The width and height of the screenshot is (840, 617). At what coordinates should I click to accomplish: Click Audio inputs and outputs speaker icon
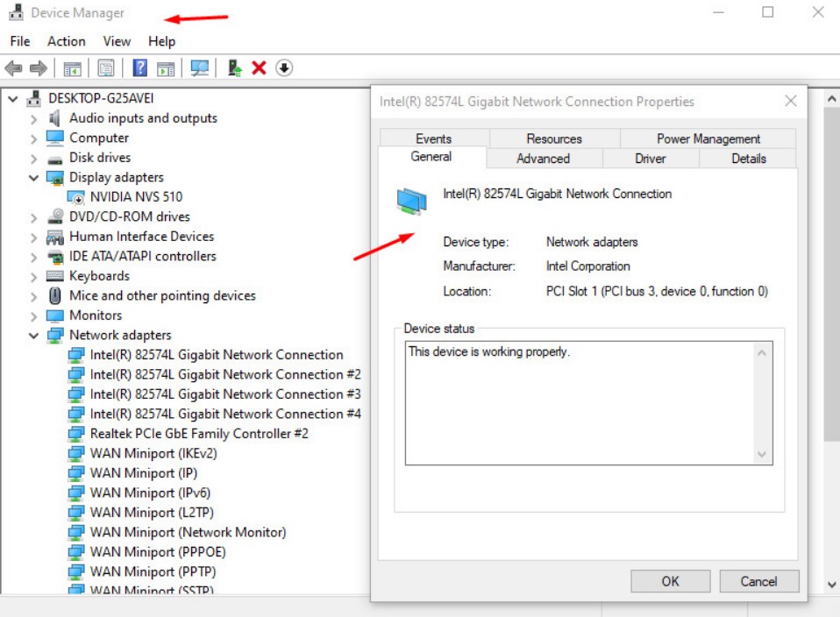54,117
